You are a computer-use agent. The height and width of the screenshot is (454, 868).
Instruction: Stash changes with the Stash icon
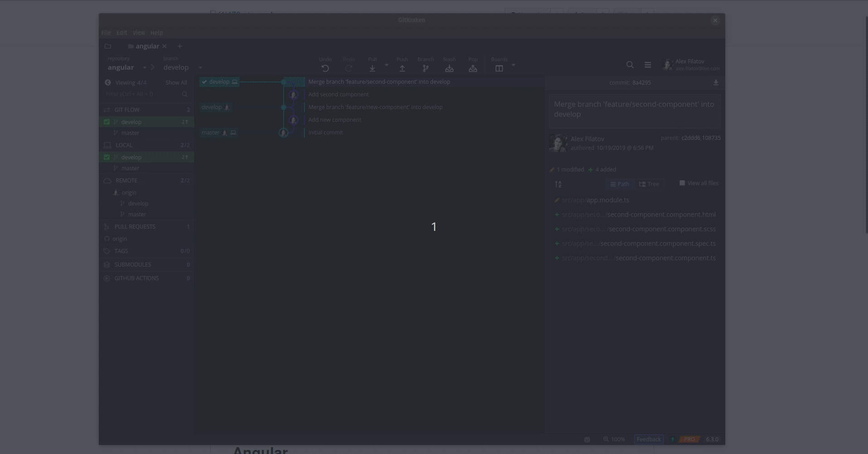[x=449, y=68]
